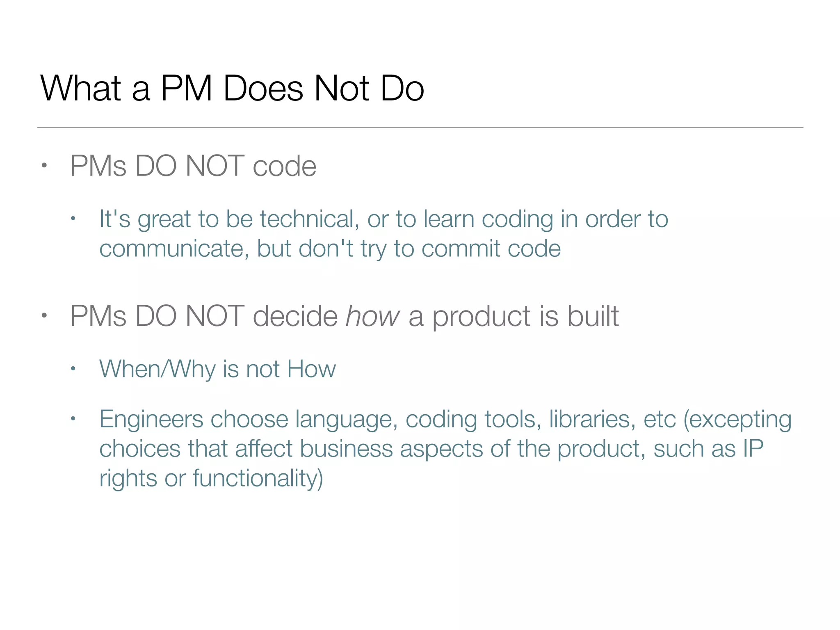Click the 'PMs DO NOT decide' heading text

click(203, 316)
